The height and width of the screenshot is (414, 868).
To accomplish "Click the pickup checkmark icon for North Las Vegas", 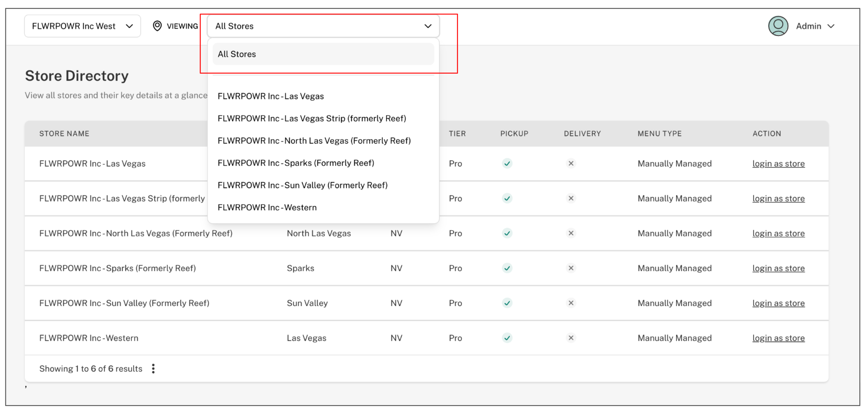I will 507,233.
